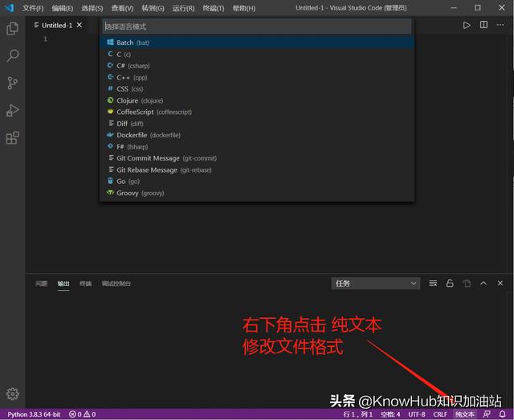
Task: Select Git Commit Message language mode
Action: point(257,158)
